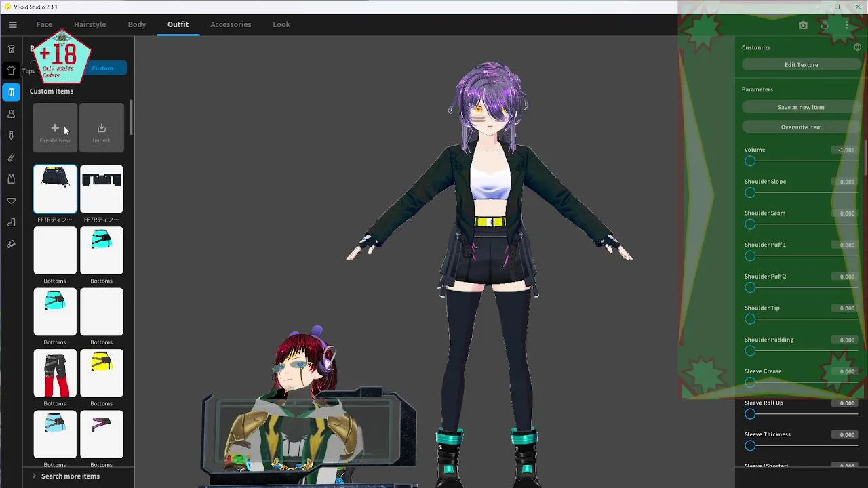Edit the Sleeve Roll Up value field

844,403
